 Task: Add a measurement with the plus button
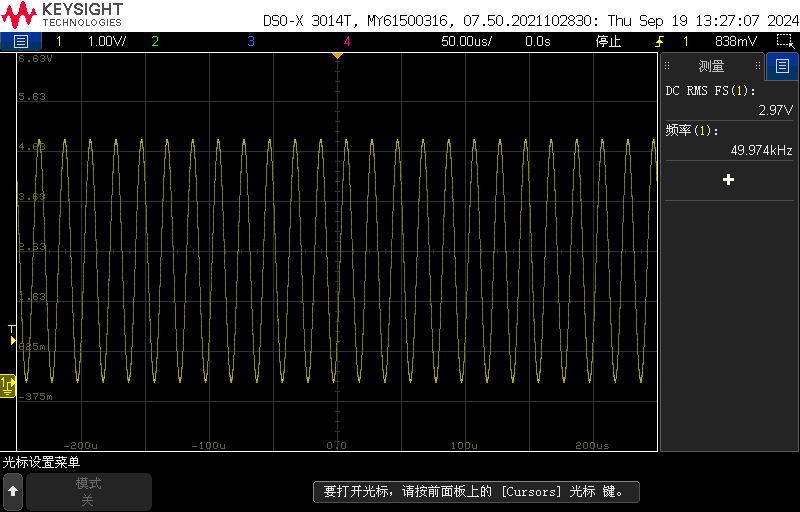point(729,180)
